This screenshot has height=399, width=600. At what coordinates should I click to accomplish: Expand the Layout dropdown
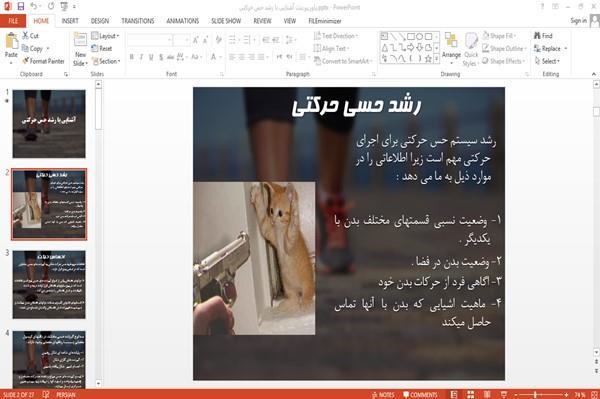[x=105, y=36]
